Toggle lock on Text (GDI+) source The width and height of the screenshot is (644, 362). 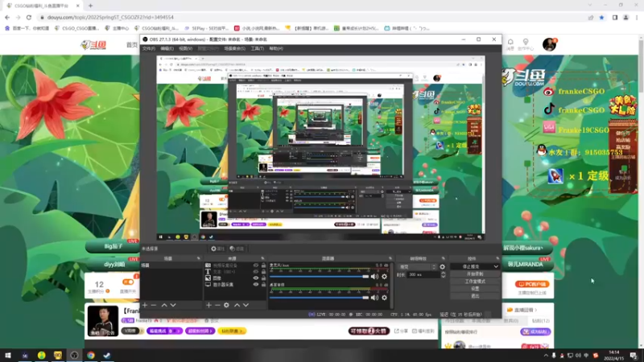click(264, 272)
